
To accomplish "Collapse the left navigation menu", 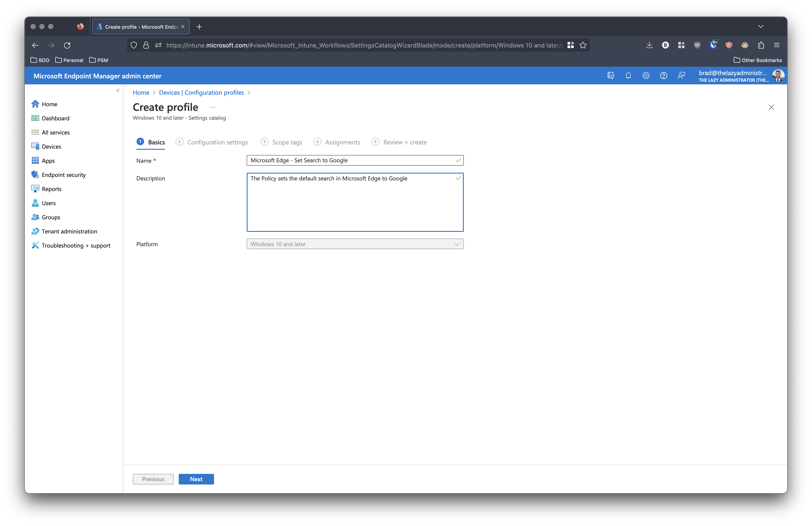I will pyautogui.click(x=118, y=91).
